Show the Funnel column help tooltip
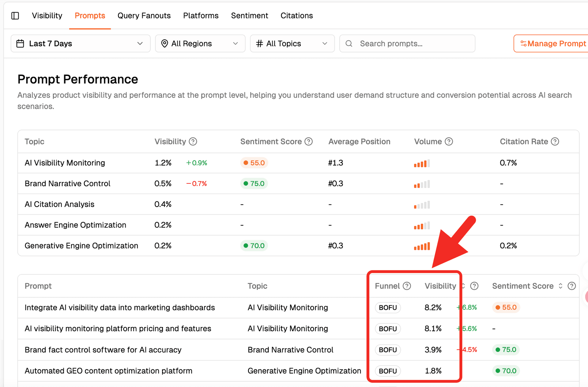Image resolution: width=588 pixels, height=387 pixels. (407, 286)
